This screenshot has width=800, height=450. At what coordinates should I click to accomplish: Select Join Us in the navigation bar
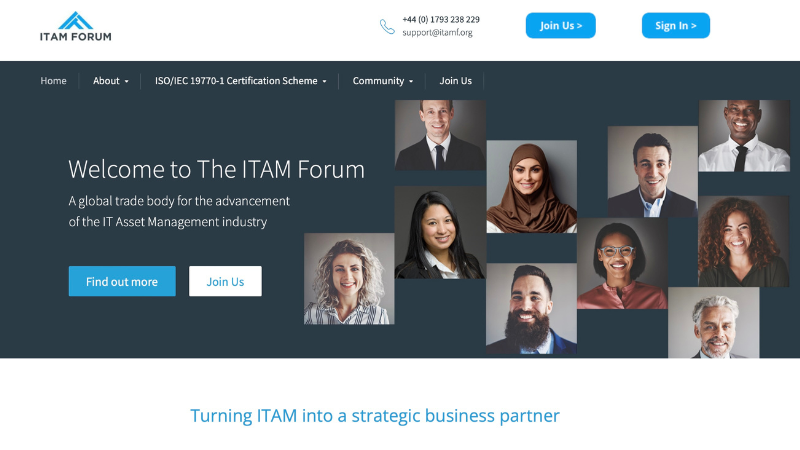pyautogui.click(x=456, y=81)
